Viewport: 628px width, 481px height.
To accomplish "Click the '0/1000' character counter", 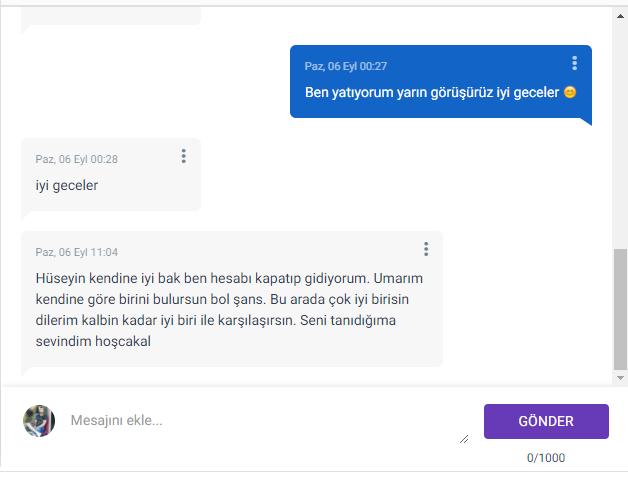I will click(546, 458).
